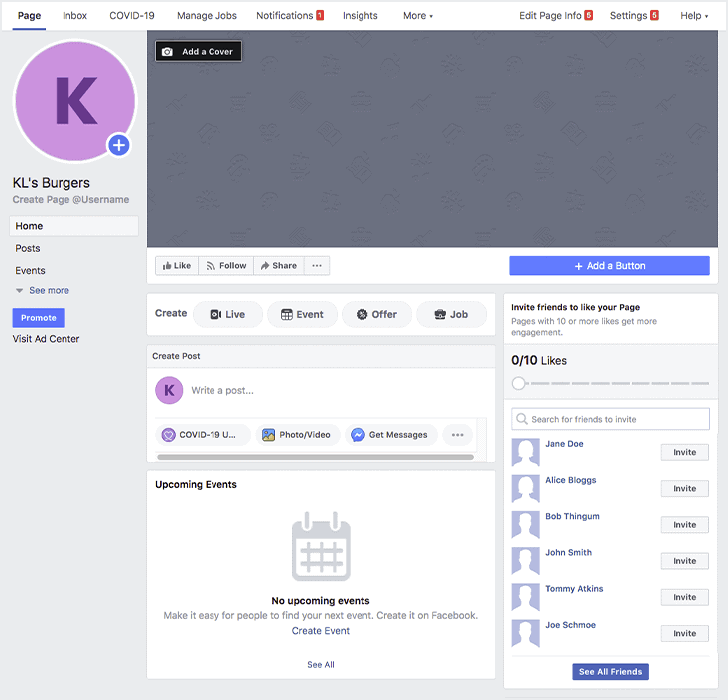Open the Help dropdown menu
The width and height of the screenshot is (728, 700).
point(694,16)
